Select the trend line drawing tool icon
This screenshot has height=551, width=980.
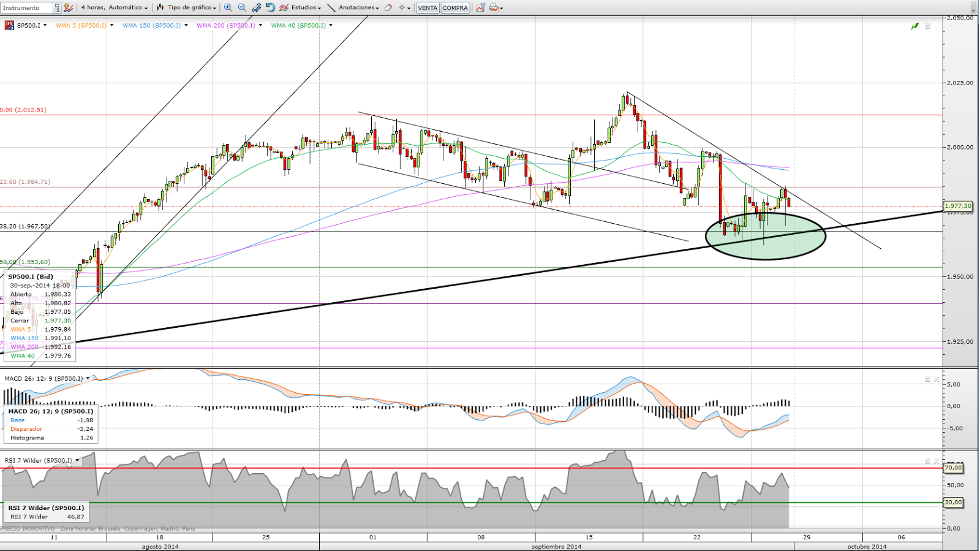tap(331, 7)
